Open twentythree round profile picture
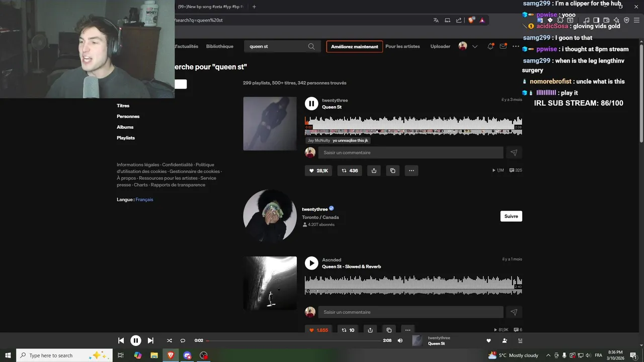Viewport: 644px width, 362px height. pos(270,216)
